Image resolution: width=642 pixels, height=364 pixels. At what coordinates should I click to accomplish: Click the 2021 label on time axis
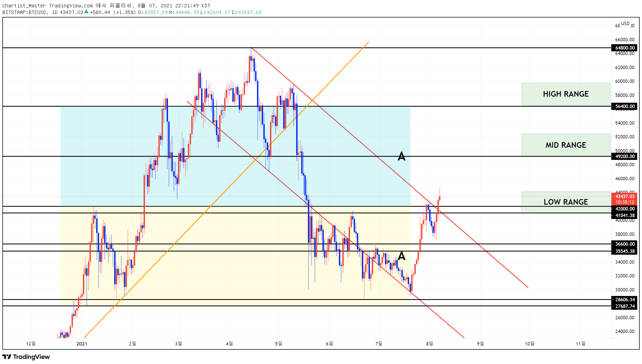point(82,344)
